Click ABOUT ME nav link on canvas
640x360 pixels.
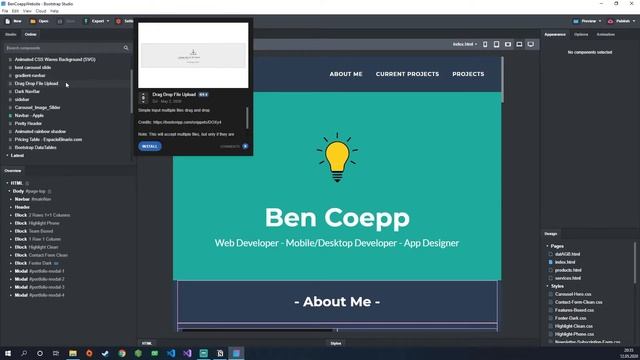pos(346,74)
